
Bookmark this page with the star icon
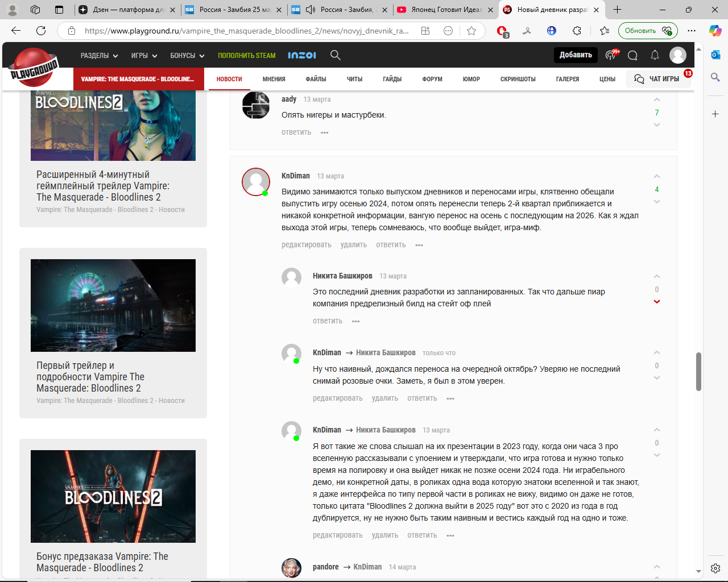471,31
